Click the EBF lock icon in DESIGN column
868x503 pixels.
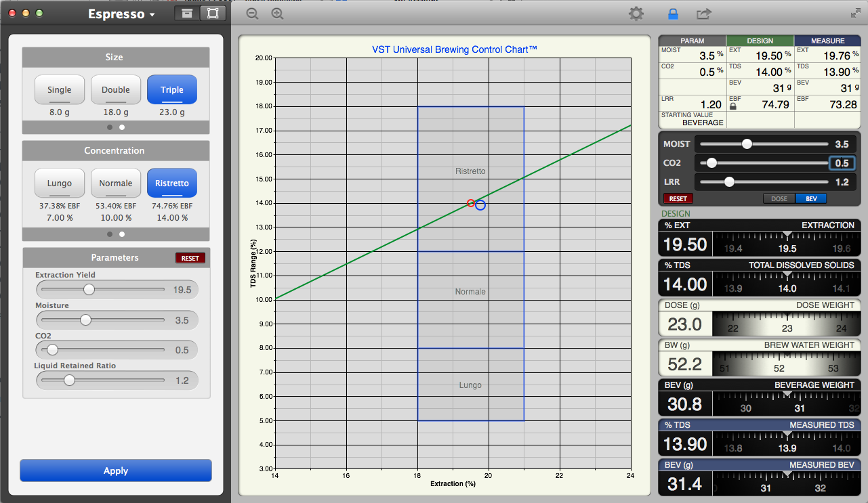pos(733,106)
